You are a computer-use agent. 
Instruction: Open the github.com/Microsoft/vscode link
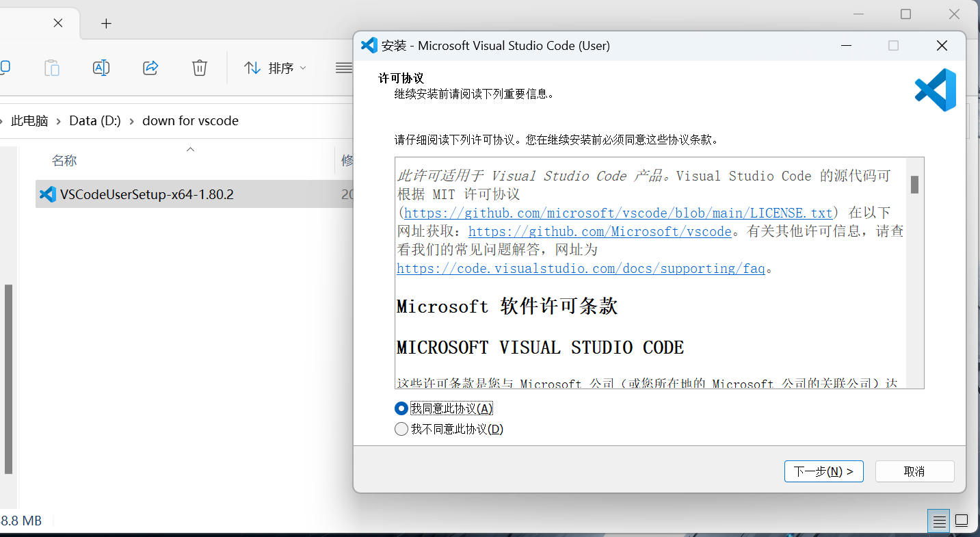point(600,231)
